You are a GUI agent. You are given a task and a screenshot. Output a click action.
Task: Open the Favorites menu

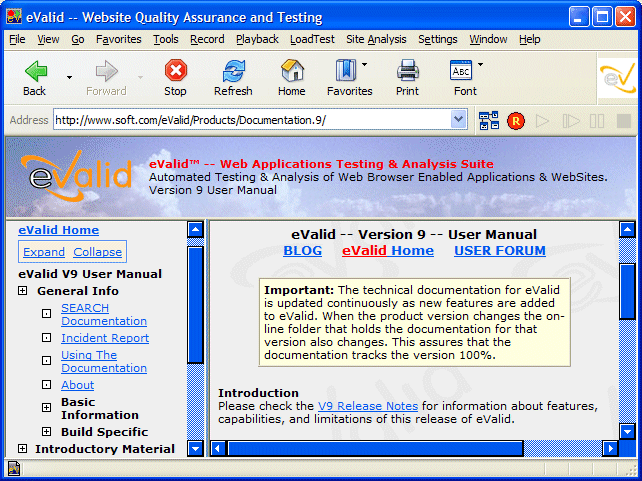pyautogui.click(x=119, y=39)
